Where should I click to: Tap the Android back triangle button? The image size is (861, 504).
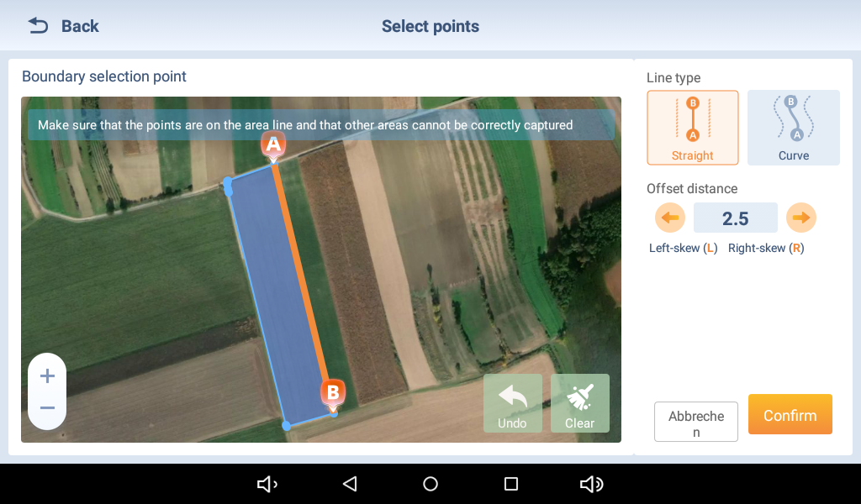tap(350, 484)
